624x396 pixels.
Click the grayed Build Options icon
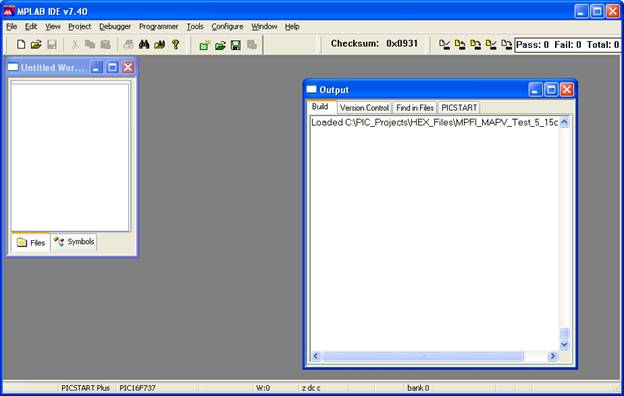coord(252,45)
